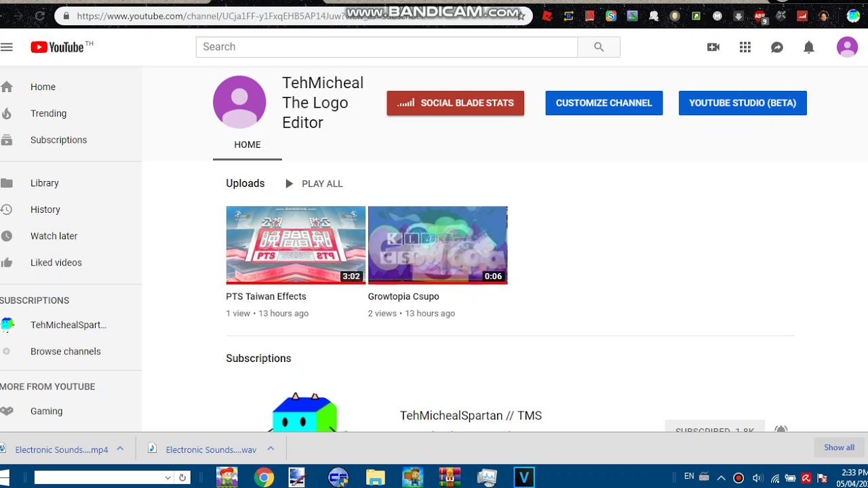Viewport: 868px width, 488px height.
Task: Open Google Chrome in the taskbar
Action: (264, 478)
